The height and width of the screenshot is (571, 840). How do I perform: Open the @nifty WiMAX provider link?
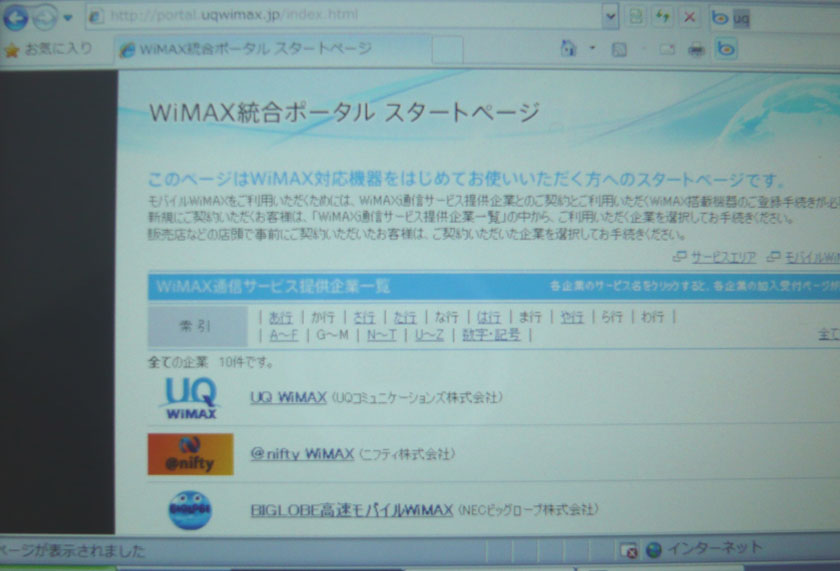302,454
